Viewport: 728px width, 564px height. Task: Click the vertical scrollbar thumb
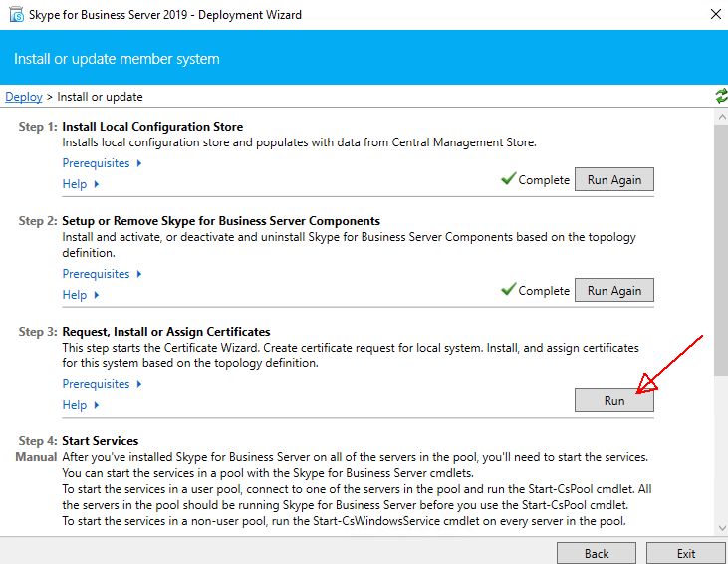(x=722, y=249)
